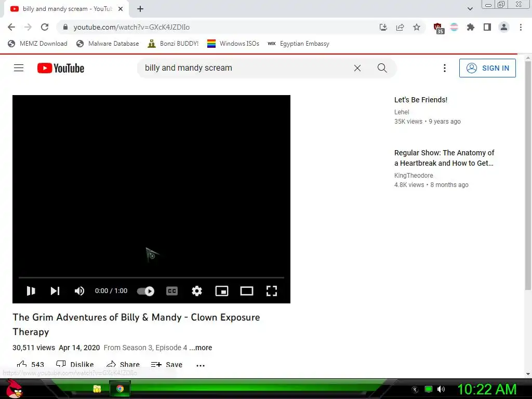
Task: Open Regular Show Anatomy of Heartbreak video
Action: pos(444,158)
